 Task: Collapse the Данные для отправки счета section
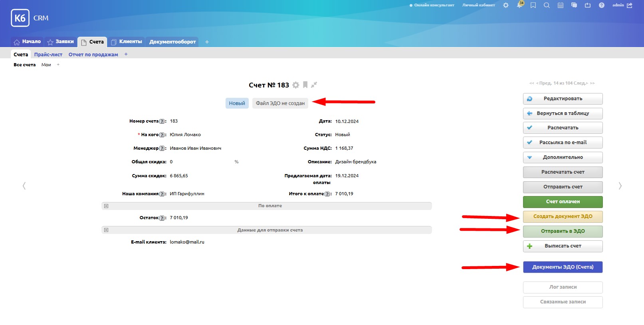106,230
